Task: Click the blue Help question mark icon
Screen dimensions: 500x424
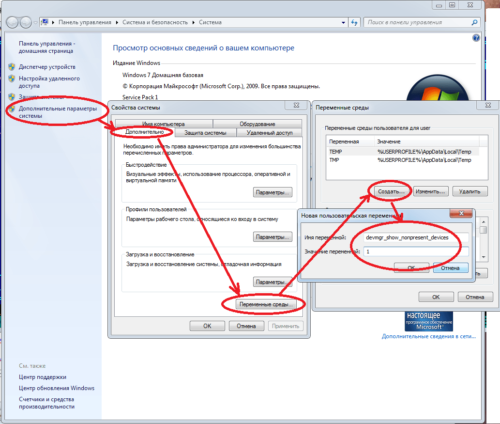Action: tap(476, 38)
